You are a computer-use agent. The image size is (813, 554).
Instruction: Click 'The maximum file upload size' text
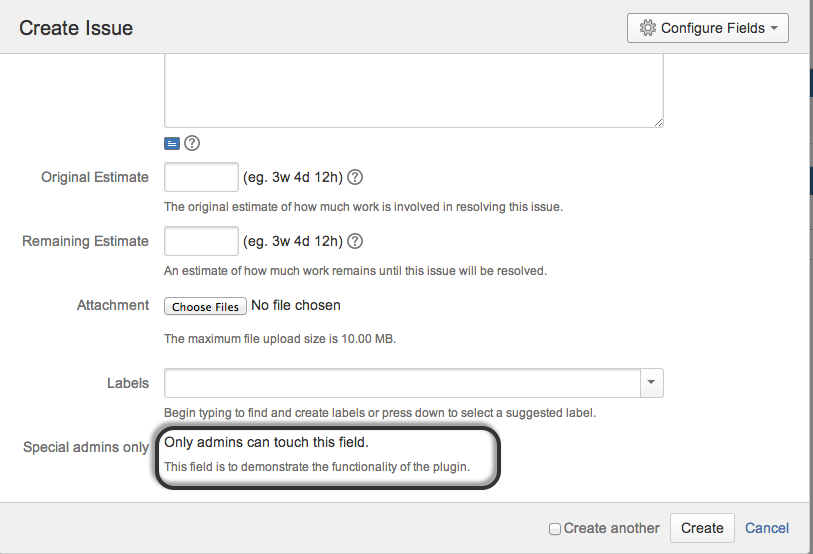pos(280,339)
